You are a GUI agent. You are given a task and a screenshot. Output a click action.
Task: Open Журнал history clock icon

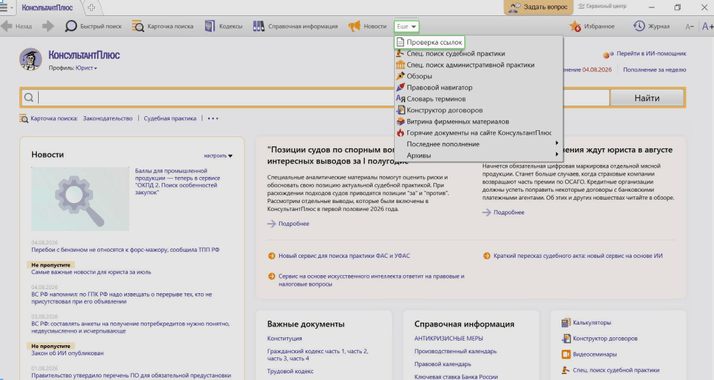point(651,26)
